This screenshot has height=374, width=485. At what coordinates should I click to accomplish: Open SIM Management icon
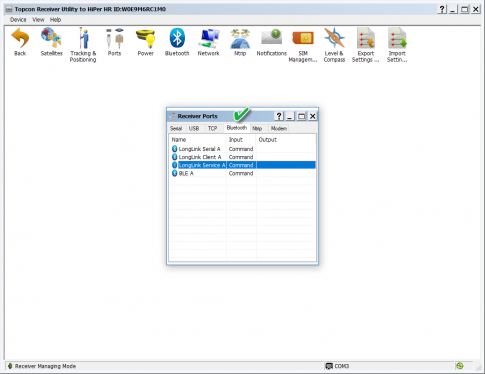[303, 38]
